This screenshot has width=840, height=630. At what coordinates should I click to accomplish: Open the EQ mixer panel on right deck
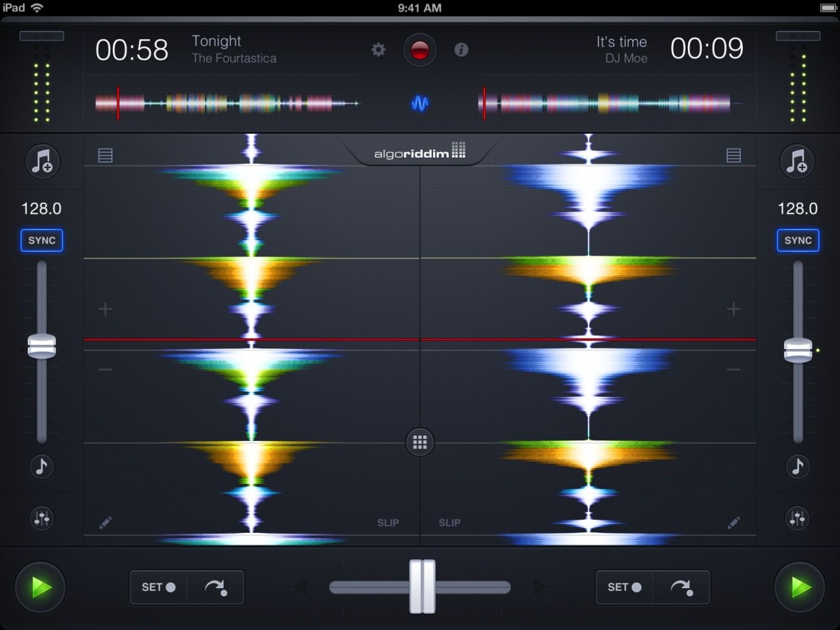click(x=797, y=518)
